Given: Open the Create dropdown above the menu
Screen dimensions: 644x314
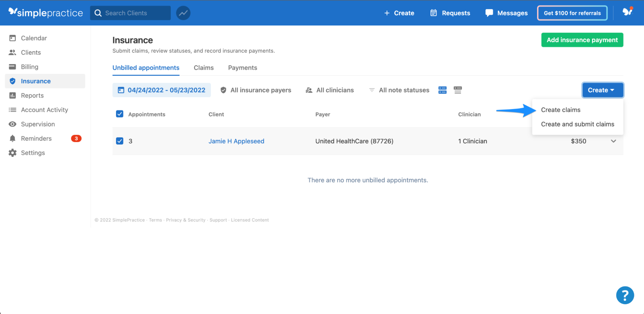Looking at the screenshot, I should [602, 90].
